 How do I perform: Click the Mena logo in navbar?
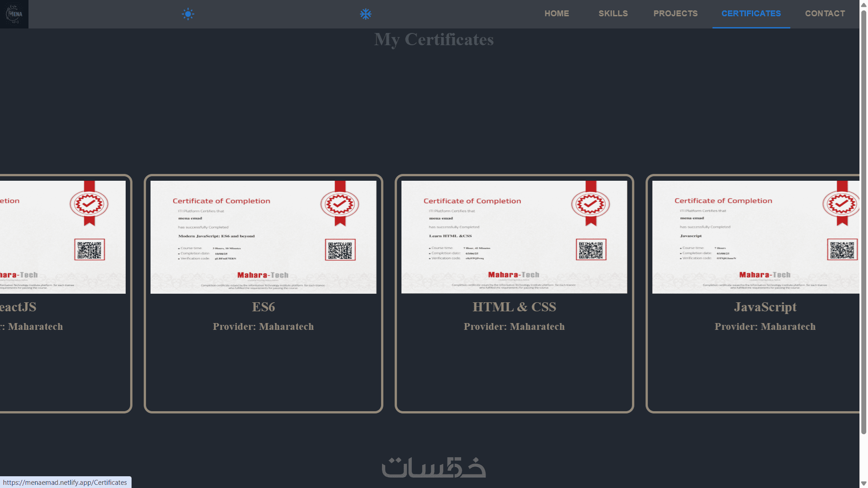coord(14,14)
